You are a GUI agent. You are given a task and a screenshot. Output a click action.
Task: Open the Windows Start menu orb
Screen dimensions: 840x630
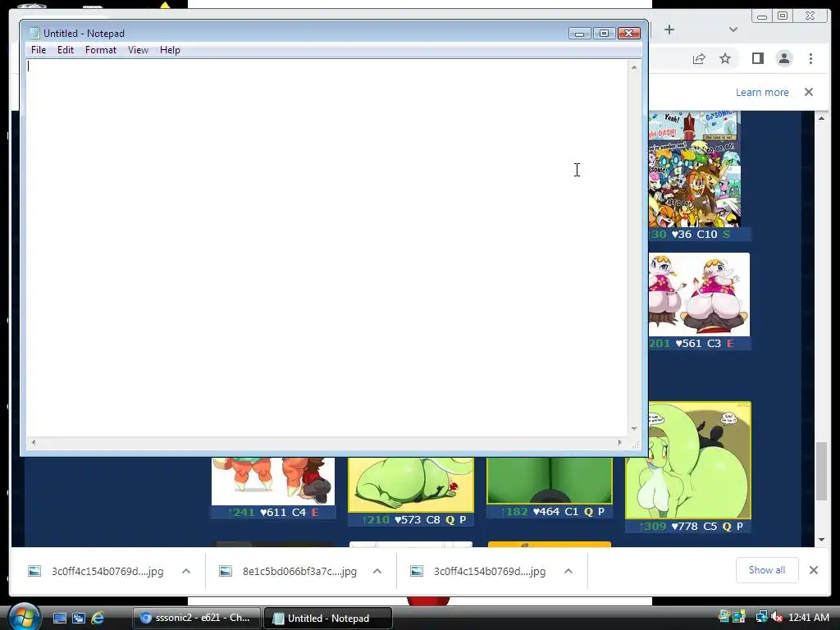coord(24,617)
